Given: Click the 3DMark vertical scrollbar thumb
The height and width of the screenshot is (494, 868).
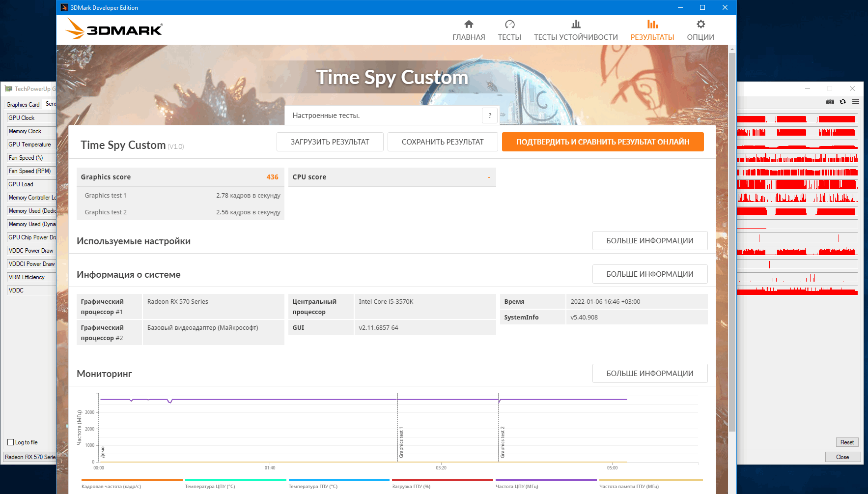Looking at the screenshot, I should click(732, 242).
